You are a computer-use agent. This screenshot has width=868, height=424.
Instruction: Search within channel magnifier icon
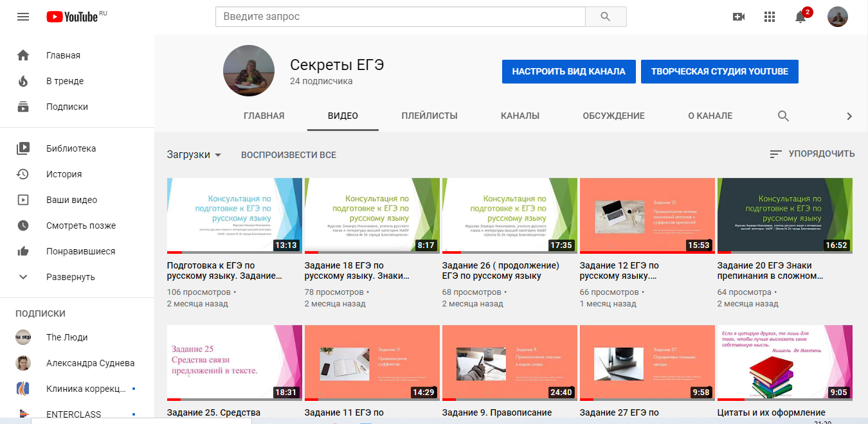783,116
